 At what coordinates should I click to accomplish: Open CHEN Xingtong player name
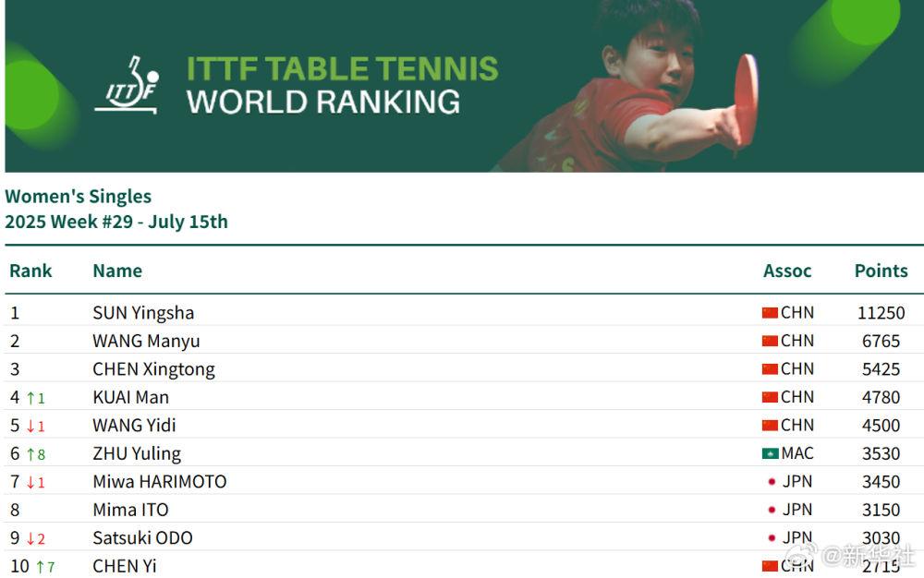click(153, 369)
